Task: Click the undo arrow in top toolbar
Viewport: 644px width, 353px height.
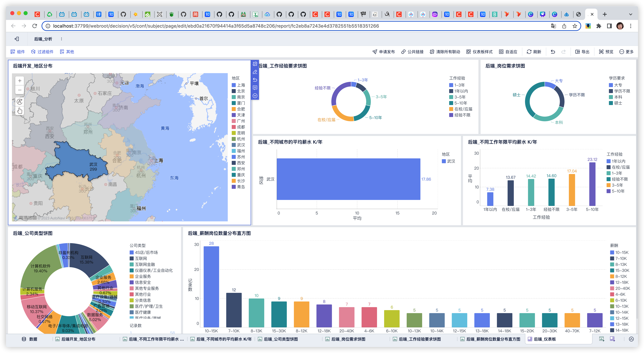Action: coord(553,52)
